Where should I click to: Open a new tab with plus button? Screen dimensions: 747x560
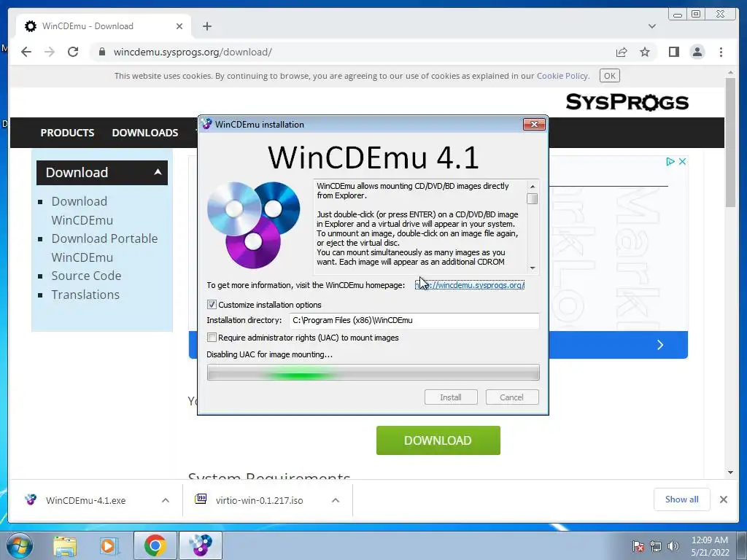(206, 26)
